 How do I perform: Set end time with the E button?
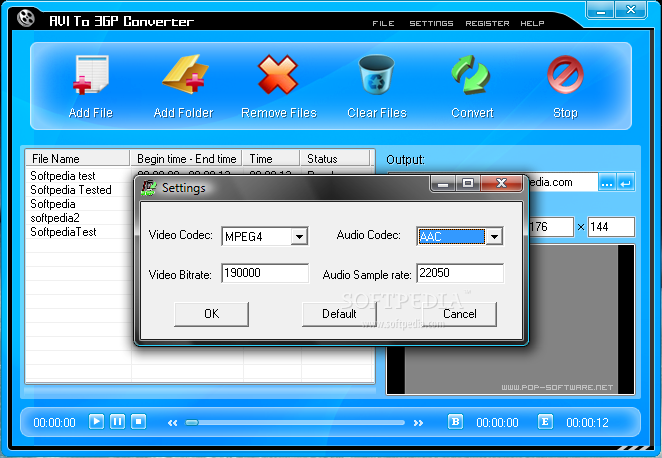[545, 421]
